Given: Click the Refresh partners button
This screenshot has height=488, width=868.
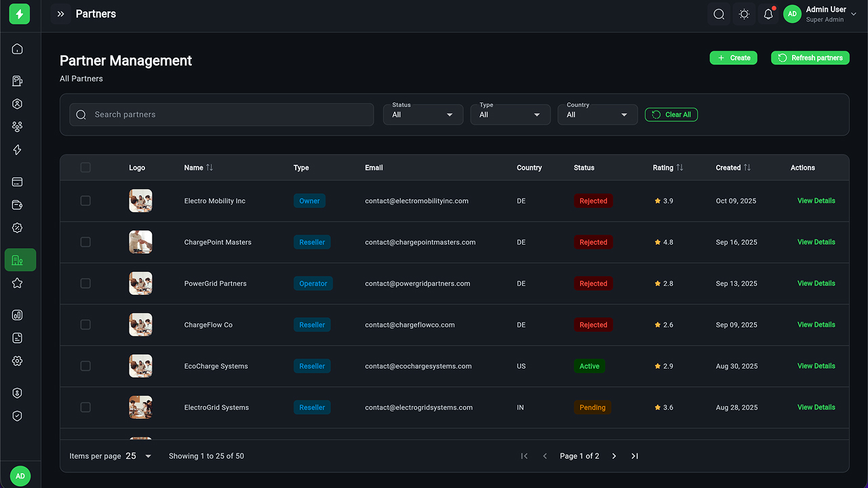Looking at the screenshot, I should tap(810, 58).
